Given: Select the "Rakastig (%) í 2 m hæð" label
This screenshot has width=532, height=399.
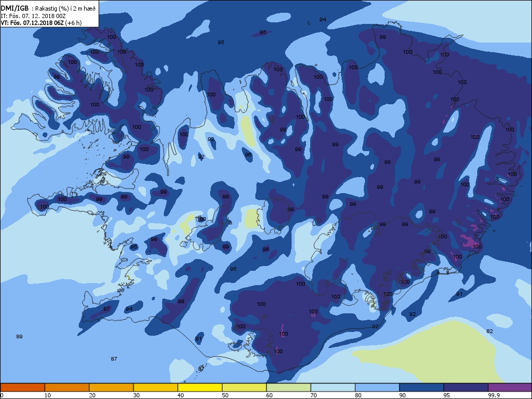Looking at the screenshot, I should pyautogui.click(x=65, y=9).
